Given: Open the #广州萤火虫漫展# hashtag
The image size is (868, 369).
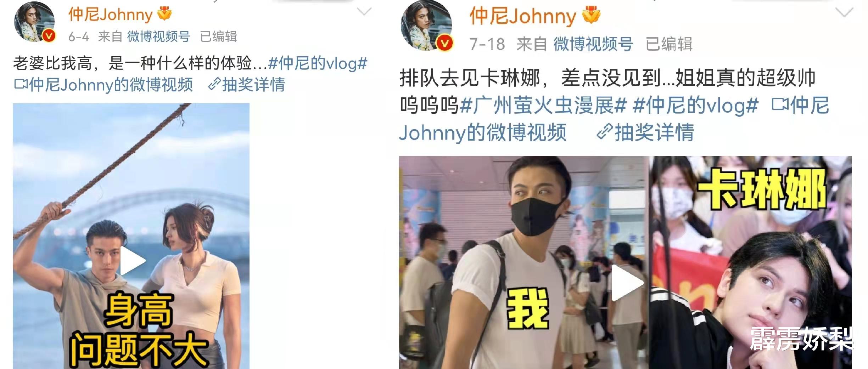Looking at the screenshot, I should point(543,105).
